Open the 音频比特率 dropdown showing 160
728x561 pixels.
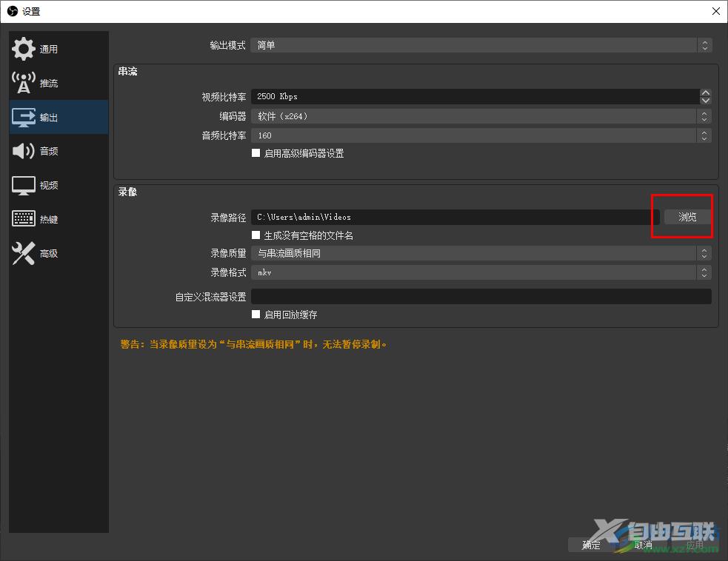click(x=481, y=135)
